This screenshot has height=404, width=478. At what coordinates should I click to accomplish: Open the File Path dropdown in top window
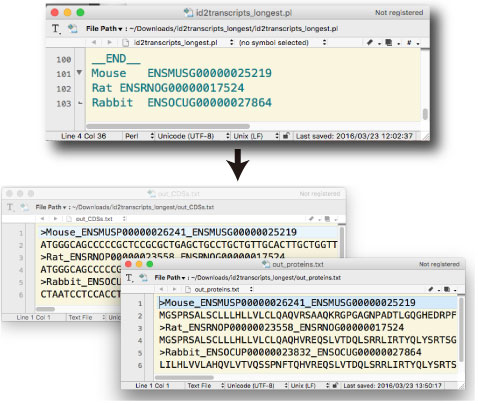[x=104, y=29]
